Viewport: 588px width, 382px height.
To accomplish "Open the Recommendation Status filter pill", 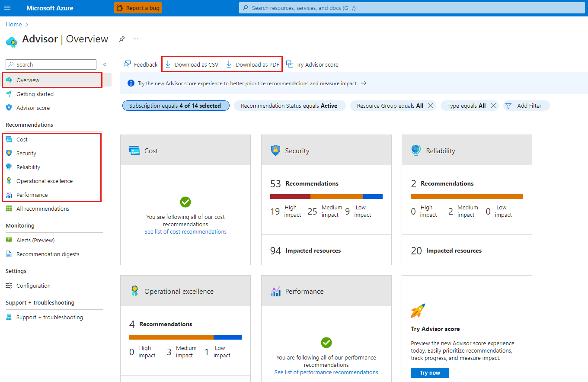I will point(290,106).
